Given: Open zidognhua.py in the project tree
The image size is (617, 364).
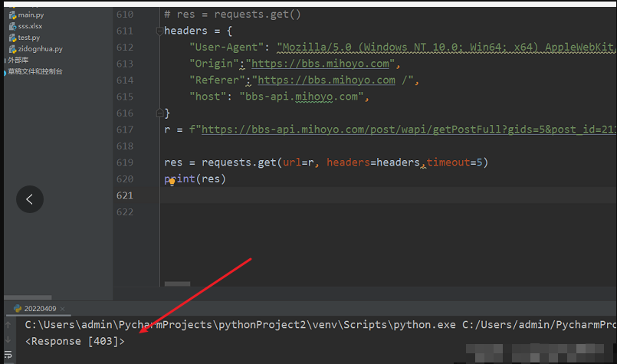Looking at the screenshot, I should tap(40, 49).
